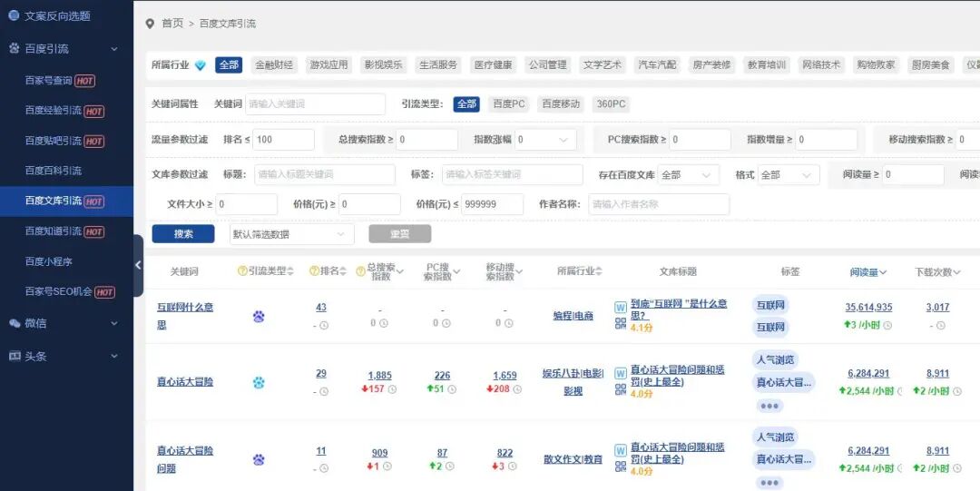The width and height of the screenshot is (980, 491).
Task: Click the paw icon in the 互联网什么意思 row
Action: click(259, 317)
